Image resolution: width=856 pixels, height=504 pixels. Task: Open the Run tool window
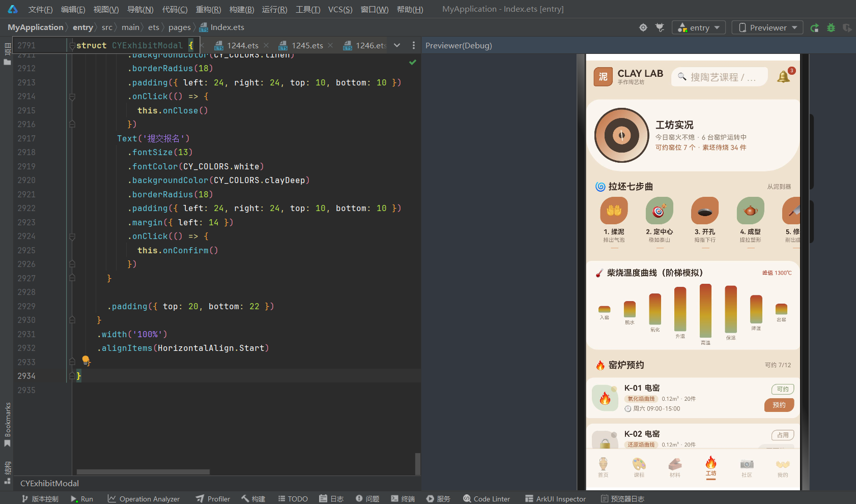(x=82, y=499)
